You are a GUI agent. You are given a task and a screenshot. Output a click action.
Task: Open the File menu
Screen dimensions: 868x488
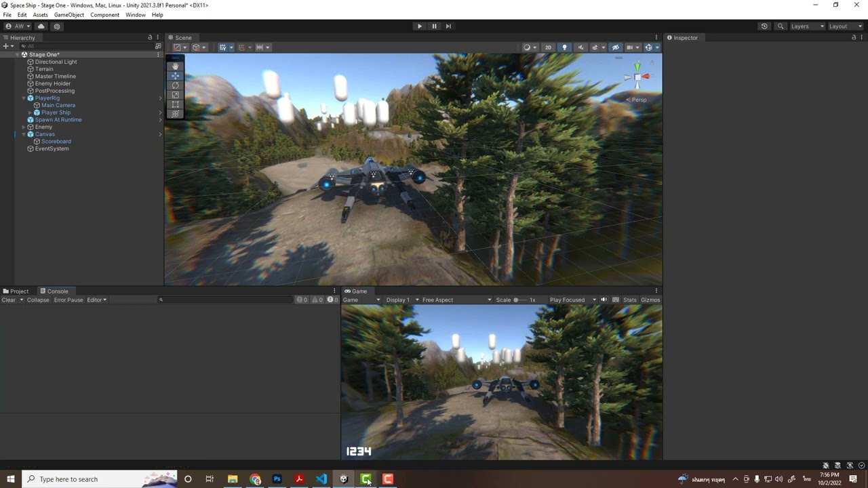tap(7, 15)
